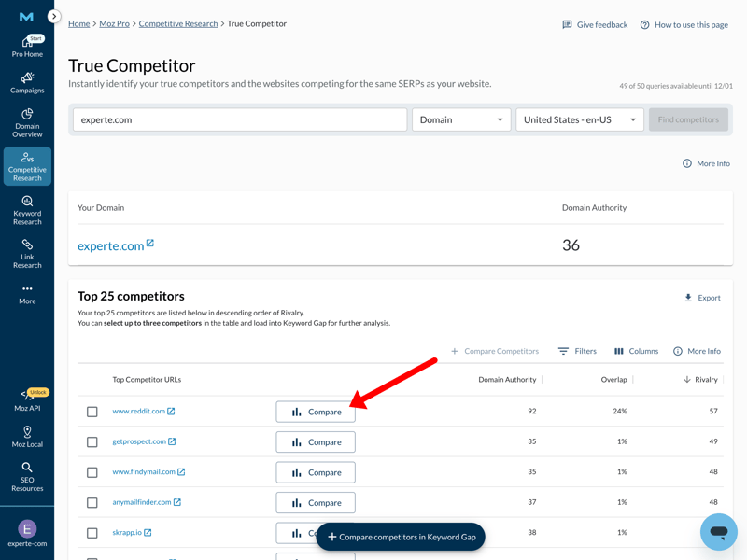Check the anymailfinder.com row checkbox

coord(92,503)
